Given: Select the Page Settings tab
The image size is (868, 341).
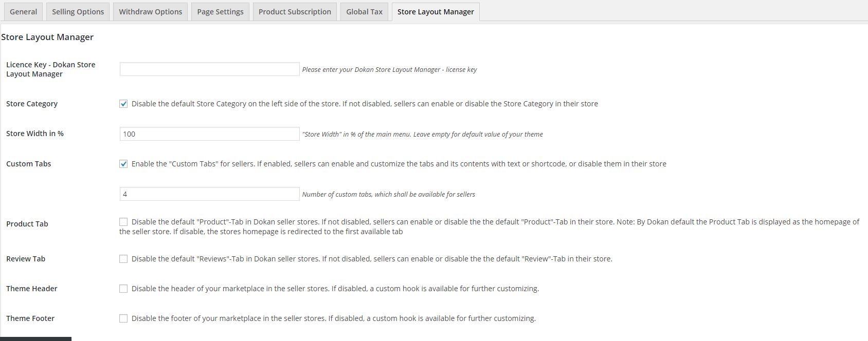Looking at the screenshot, I should (x=220, y=11).
